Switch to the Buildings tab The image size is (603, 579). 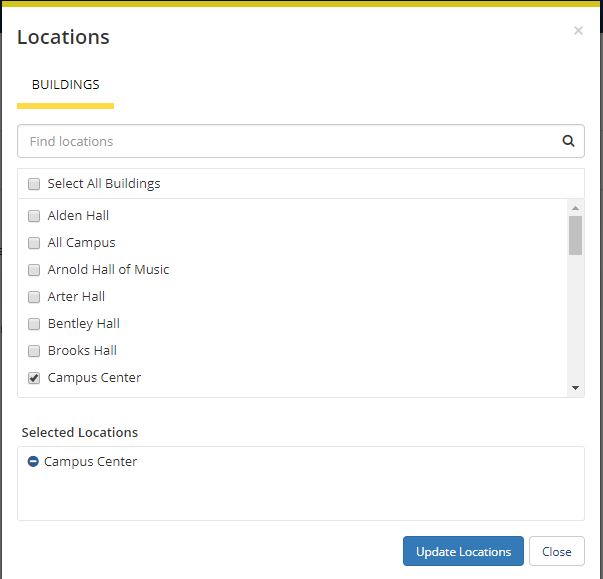65,85
